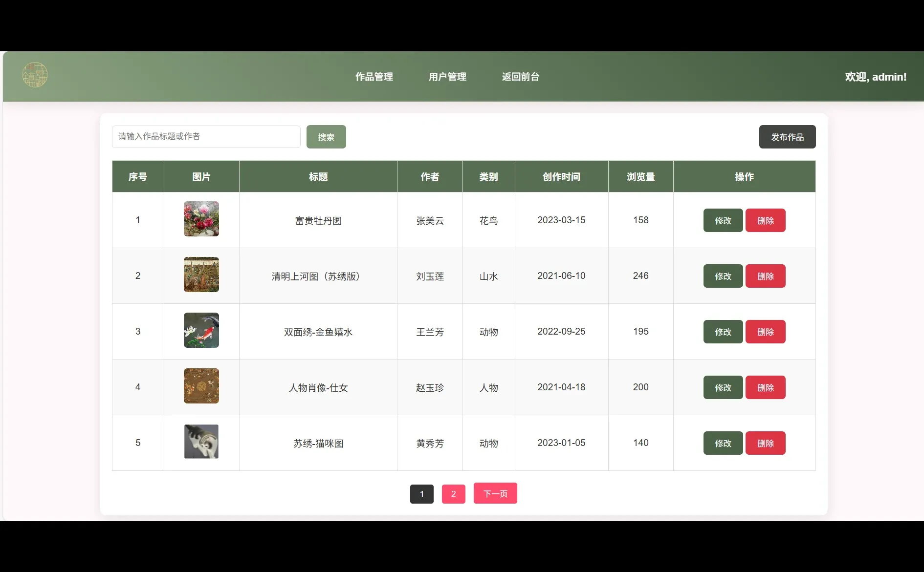The width and height of the screenshot is (924, 572).
Task: View the 清明上河图 image thumbnail
Action: coord(201,275)
